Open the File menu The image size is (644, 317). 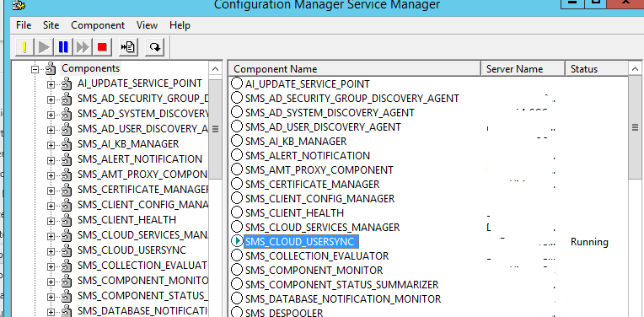pyautogui.click(x=24, y=25)
